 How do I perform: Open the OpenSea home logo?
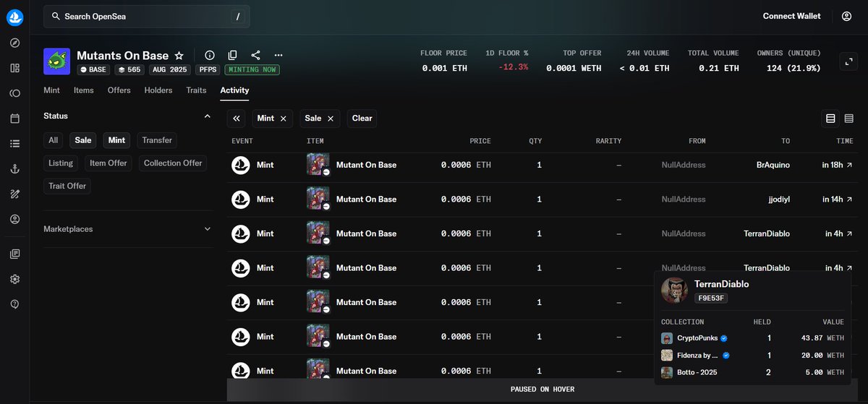pos(14,17)
